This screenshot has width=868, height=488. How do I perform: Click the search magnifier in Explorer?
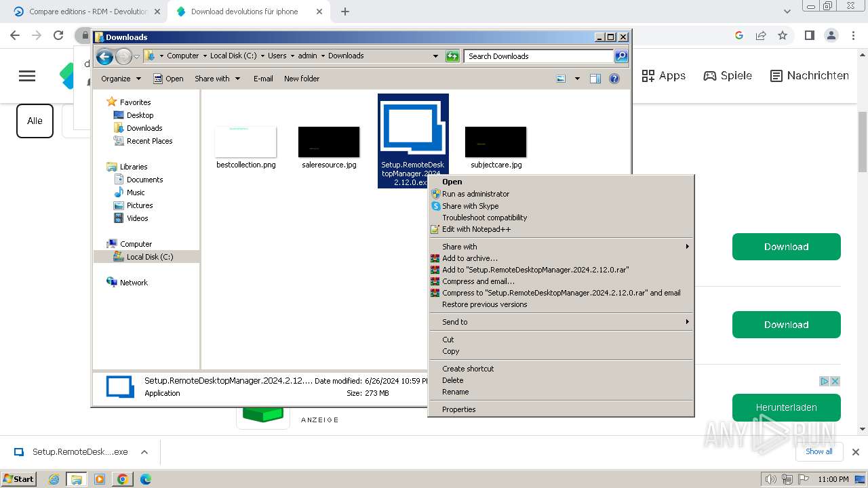(621, 56)
